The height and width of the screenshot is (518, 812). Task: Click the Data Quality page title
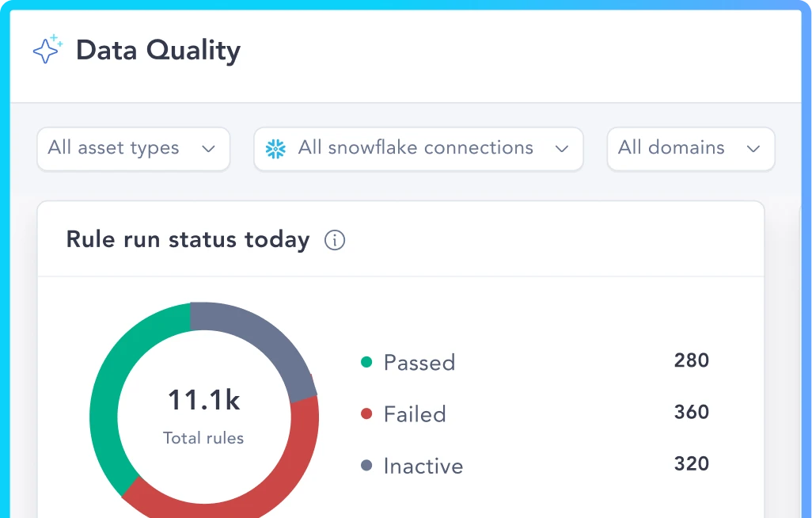click(157, 51)
